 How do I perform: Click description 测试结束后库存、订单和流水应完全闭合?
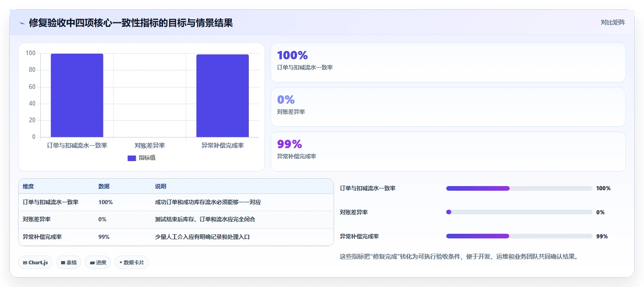tap(205, 219)
